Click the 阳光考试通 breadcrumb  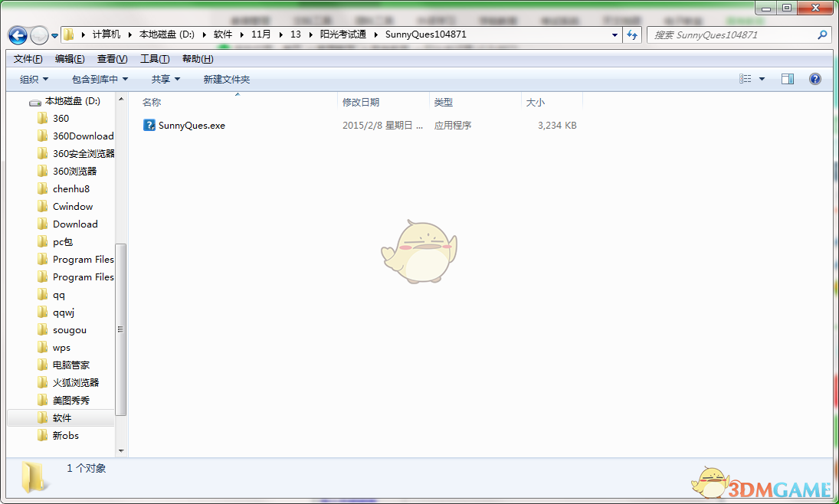tap(343, 34)
